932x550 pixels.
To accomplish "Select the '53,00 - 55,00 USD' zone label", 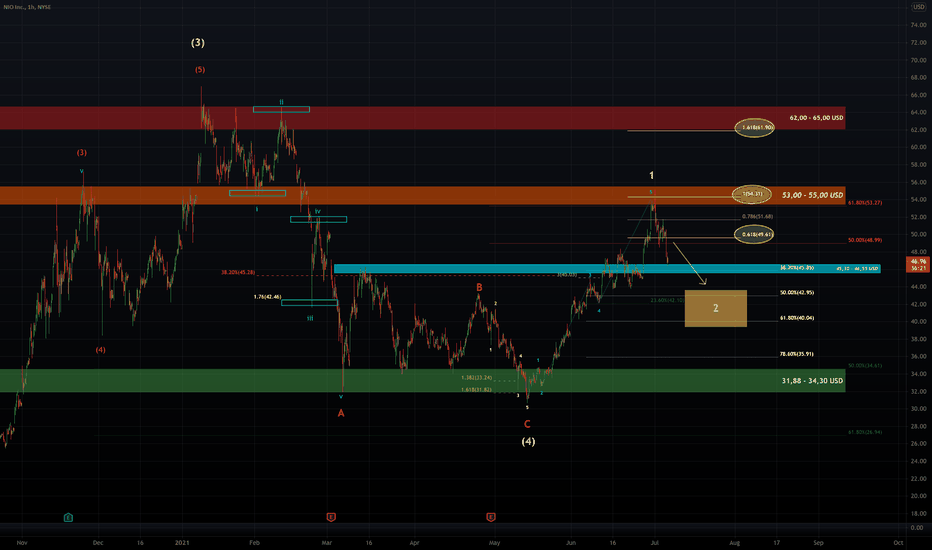I will click(x=813, y=195).
